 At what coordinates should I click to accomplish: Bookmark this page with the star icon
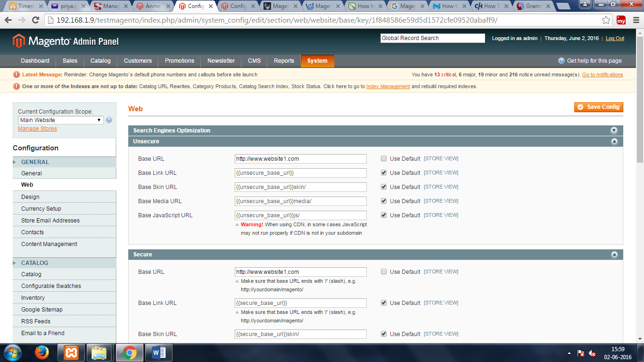606,20
